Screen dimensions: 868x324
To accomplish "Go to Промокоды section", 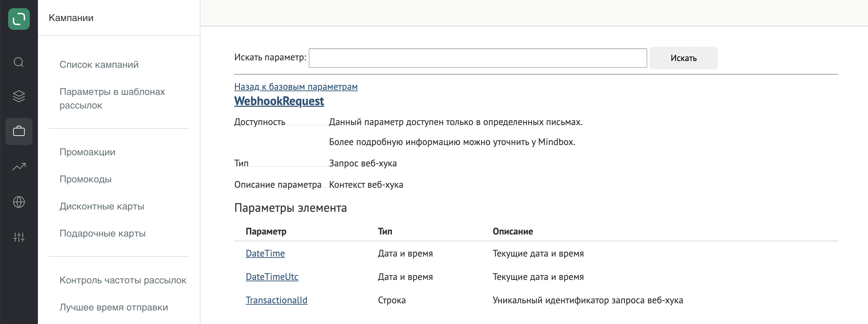I will (85, 179).
